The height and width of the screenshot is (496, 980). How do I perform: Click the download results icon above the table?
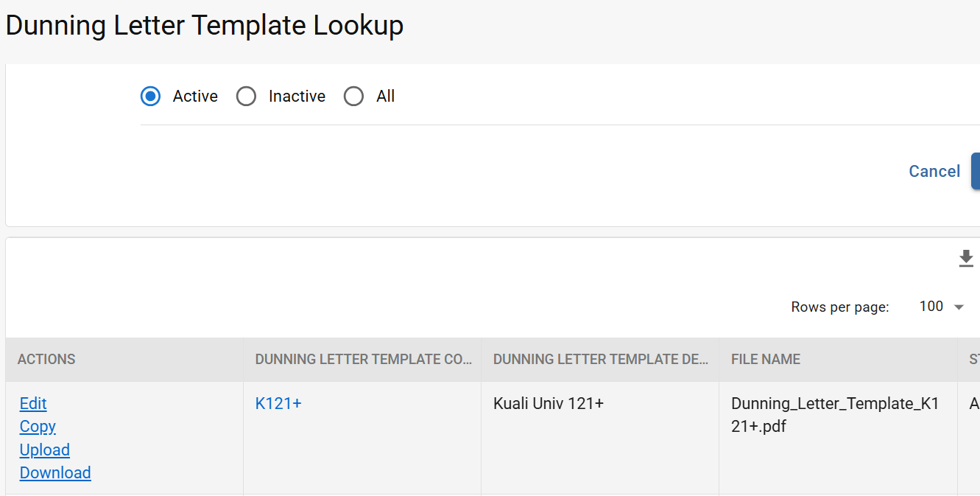tap(966, 259)
